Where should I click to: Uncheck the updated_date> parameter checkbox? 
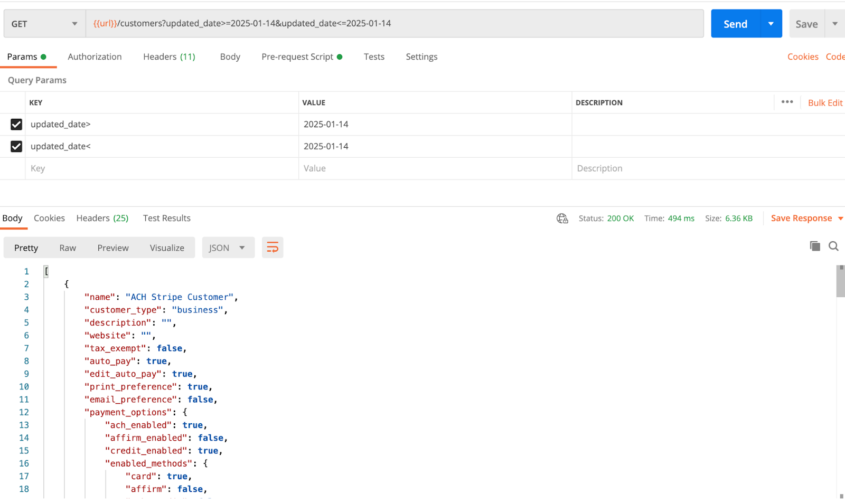[x=16, y=125]
